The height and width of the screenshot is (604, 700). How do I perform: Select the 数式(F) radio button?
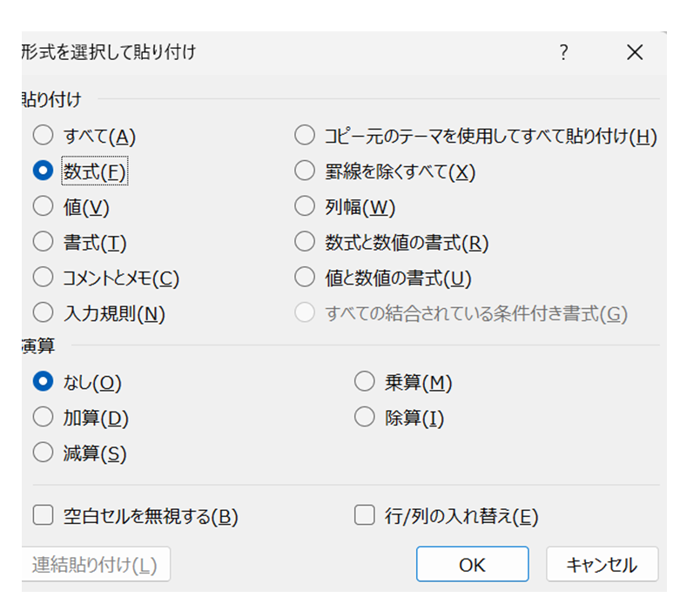pyautogui.click(x=43, y=171)
